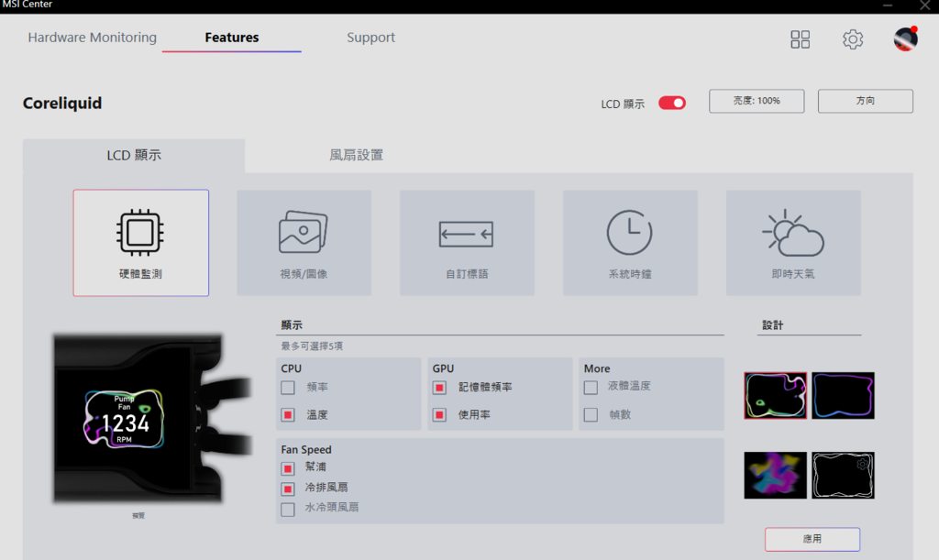Screen dimensions: 939x560
Task: Select the 自訂標語 custom banner tile
Action: coord(467,243)
